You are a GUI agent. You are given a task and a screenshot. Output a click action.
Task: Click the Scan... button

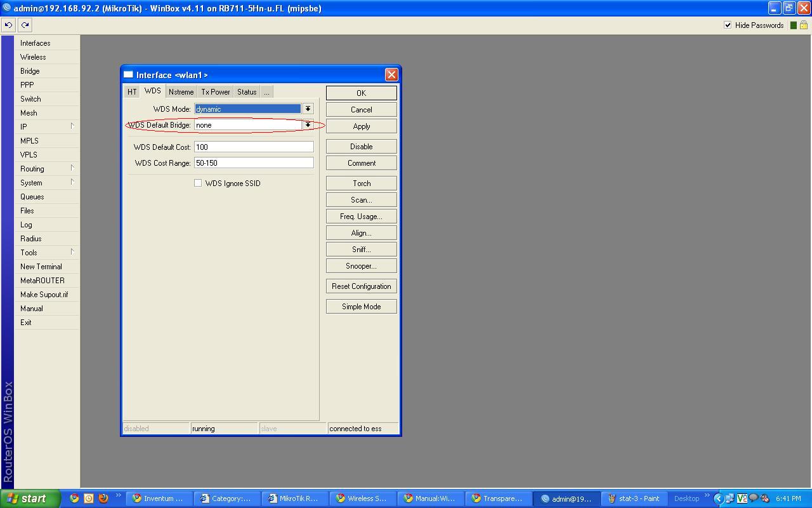(x=362, y=200)
